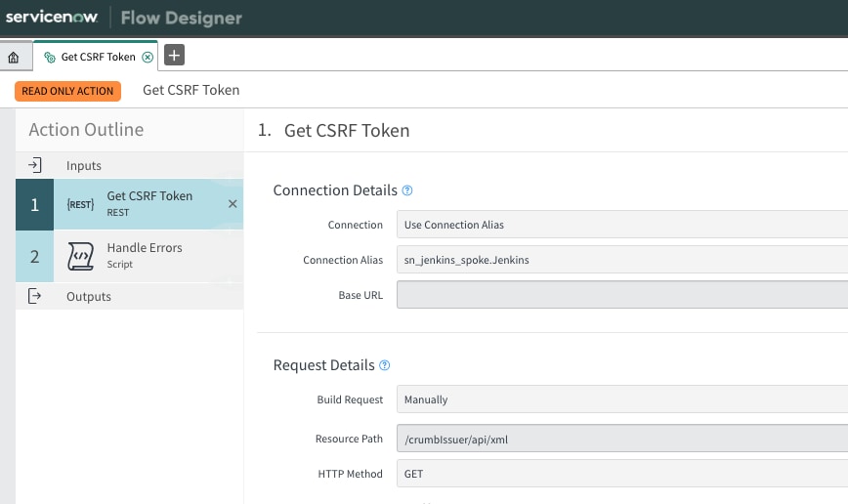Open the HTTP Method dropdown

point(622,473)
